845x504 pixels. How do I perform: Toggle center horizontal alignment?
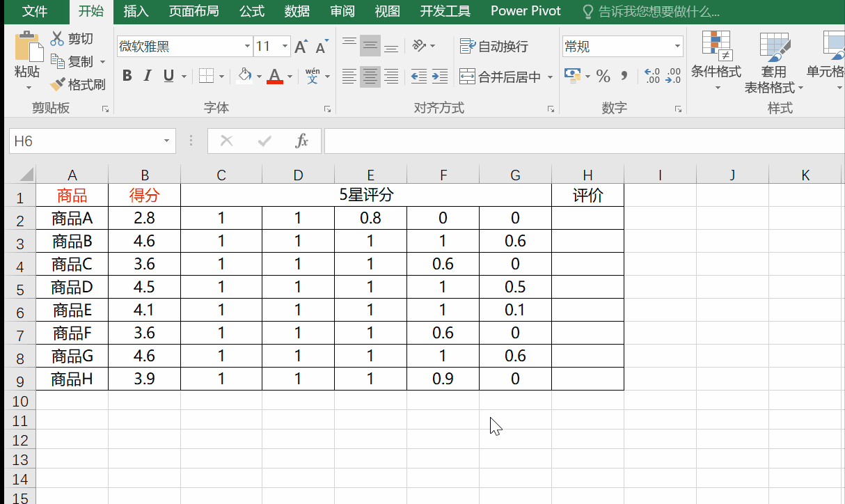(370, 76)
